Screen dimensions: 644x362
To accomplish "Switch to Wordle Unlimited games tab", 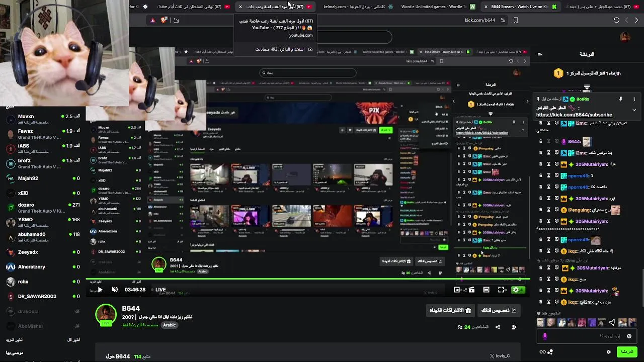I will pos(438,7).
